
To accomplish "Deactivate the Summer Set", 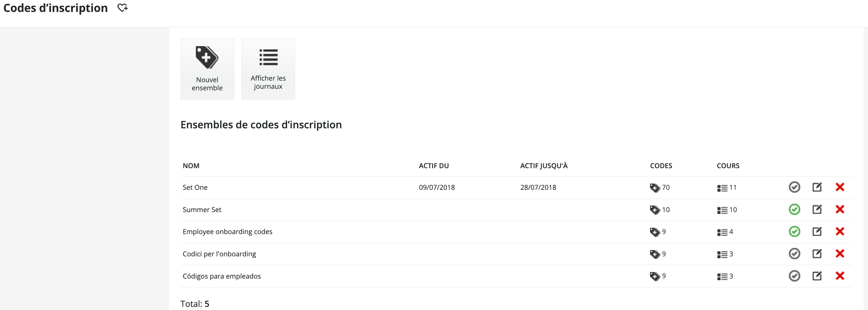I will (x=794, y=210).
